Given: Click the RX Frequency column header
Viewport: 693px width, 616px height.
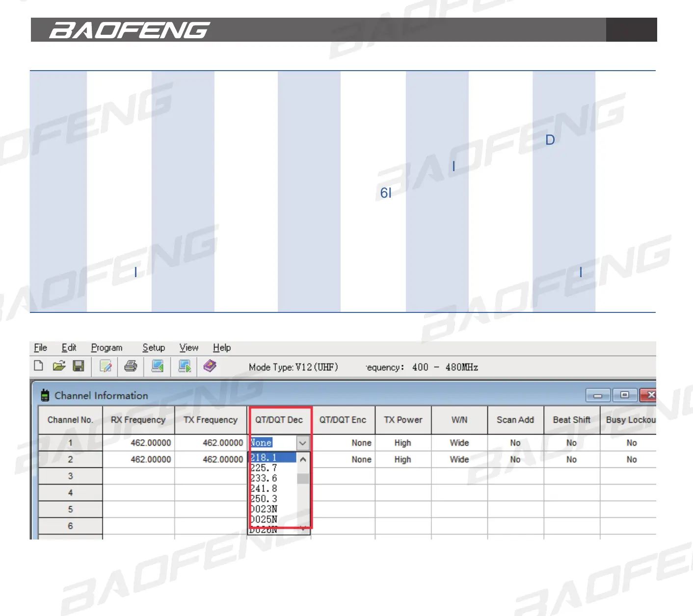Looking at the screenshot, I should click(138, 420).
